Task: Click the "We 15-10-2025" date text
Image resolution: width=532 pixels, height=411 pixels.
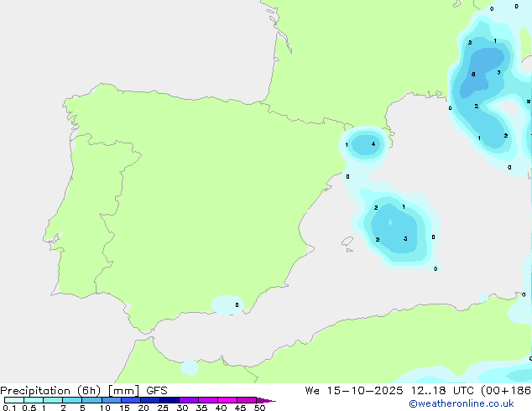Action: pyautogui.click(x=354, y=391)
